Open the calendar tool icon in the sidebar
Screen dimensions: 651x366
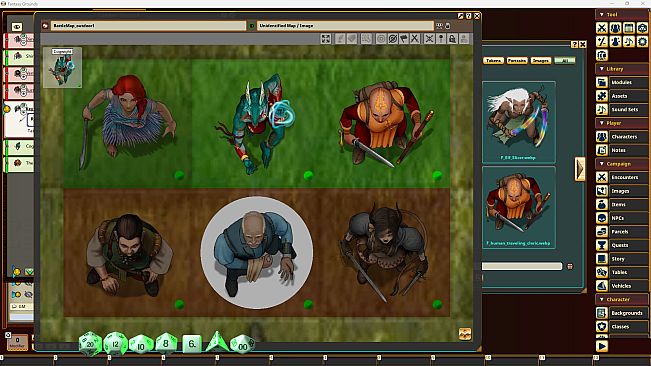[x=629, y=28]
